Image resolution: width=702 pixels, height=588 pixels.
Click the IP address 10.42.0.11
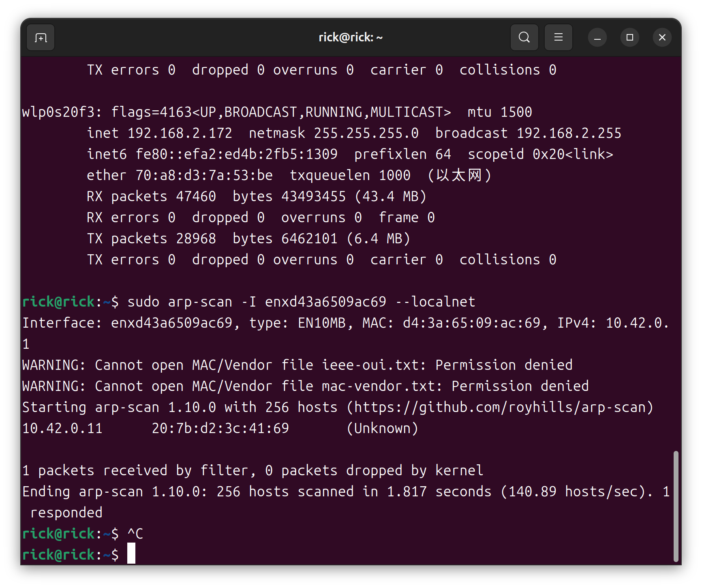click(x=62, y=428)
